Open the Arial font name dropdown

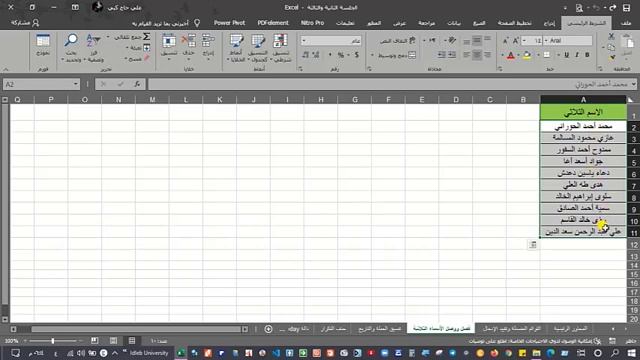point(546,40)
